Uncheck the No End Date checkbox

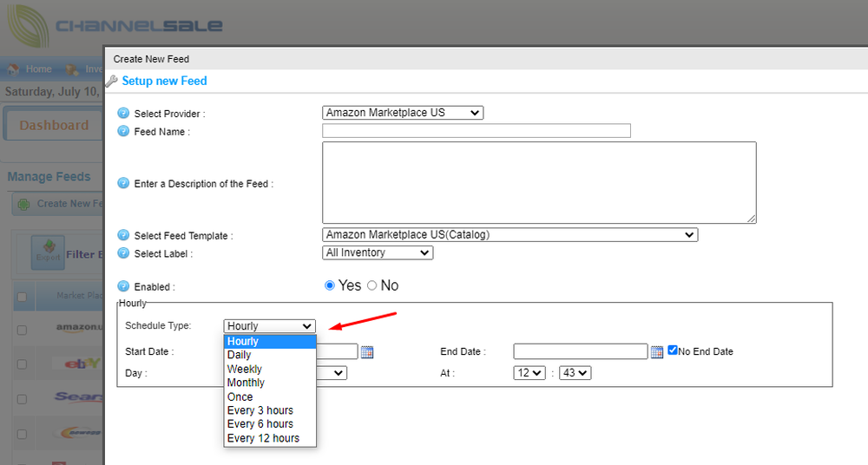click(x=673, y=350)
